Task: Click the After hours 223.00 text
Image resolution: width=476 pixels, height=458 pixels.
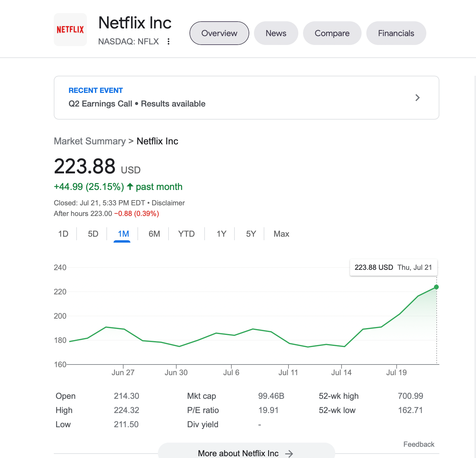Action: point(83,214)
